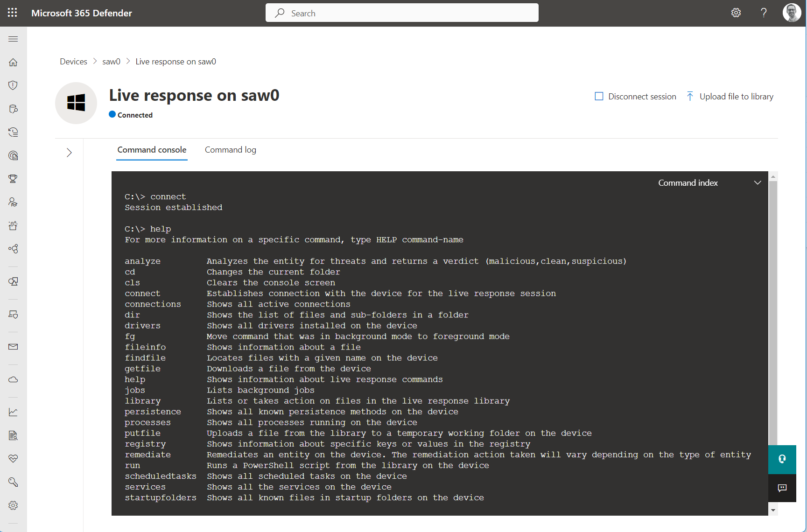Open Audit document search icon
The height and width of the screenshot is (532, 807).
[x=13, y=435]
